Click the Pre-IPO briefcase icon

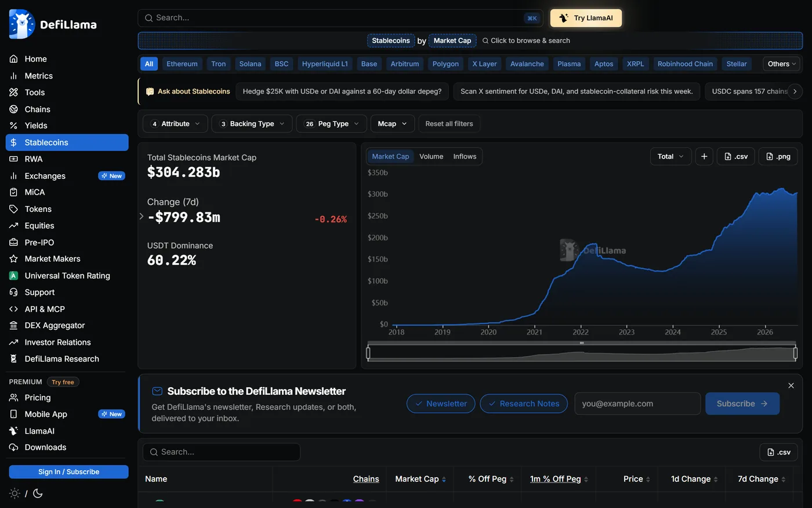pos(13,243)
